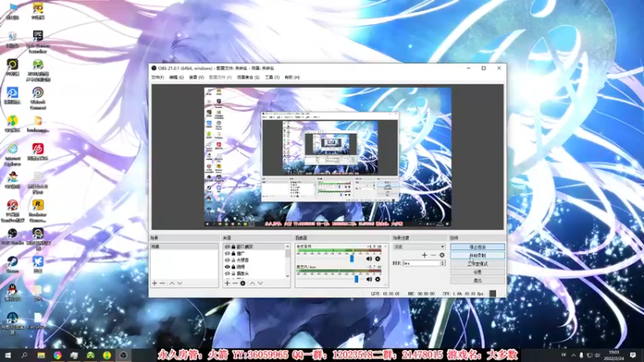Decrease transition duration with the spinner down arrow

442,265
